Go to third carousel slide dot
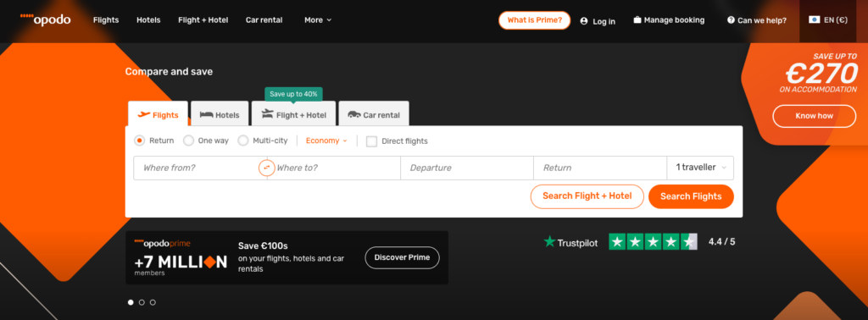Image resolution: width=868 pixels, height=320 pixels. click(153, 302)
